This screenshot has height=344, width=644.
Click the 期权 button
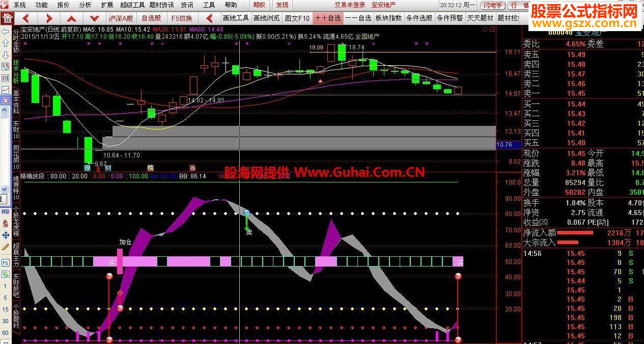click(259, 5)
